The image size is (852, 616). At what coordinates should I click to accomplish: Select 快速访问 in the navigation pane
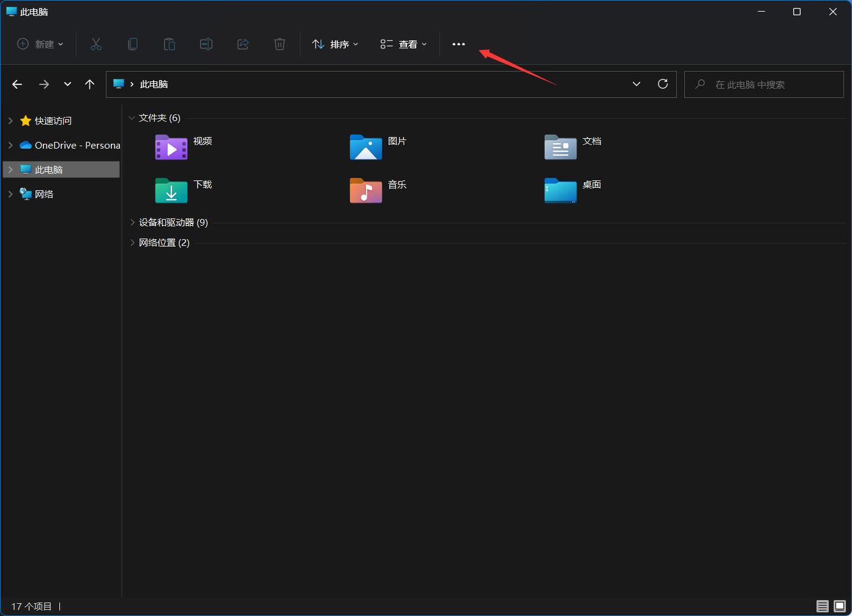(53, 121)
